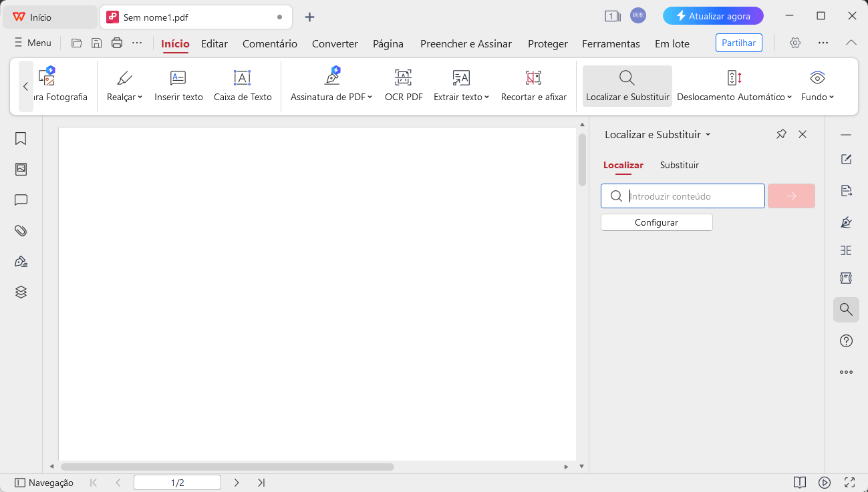This screenshot has height=492, width=868.
Task: Switch to the Substituir tab in panel
Action: click(x=680, y=165)
